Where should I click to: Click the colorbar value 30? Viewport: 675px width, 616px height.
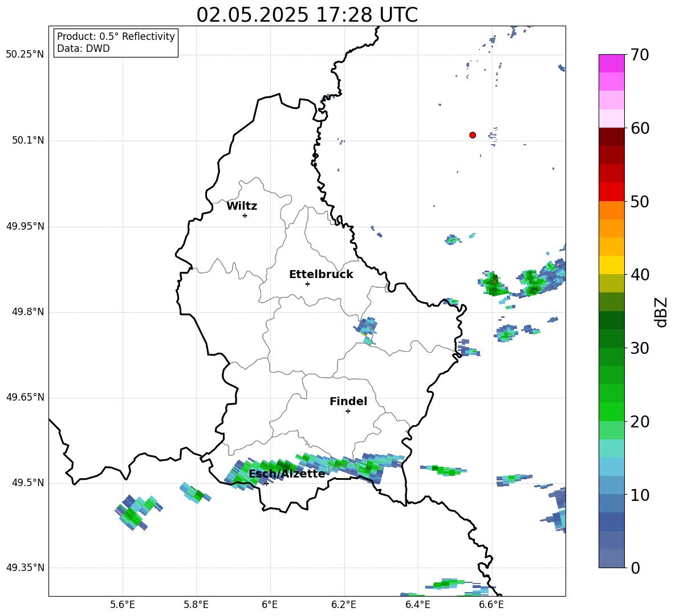tap(640, 348)
